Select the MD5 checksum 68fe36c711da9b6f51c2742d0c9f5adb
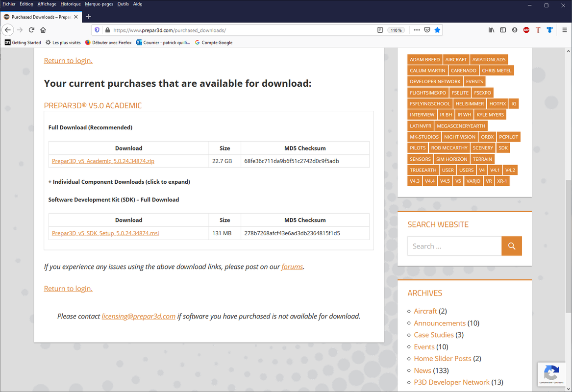Screen dimensions: 572x392 [292, 161]
